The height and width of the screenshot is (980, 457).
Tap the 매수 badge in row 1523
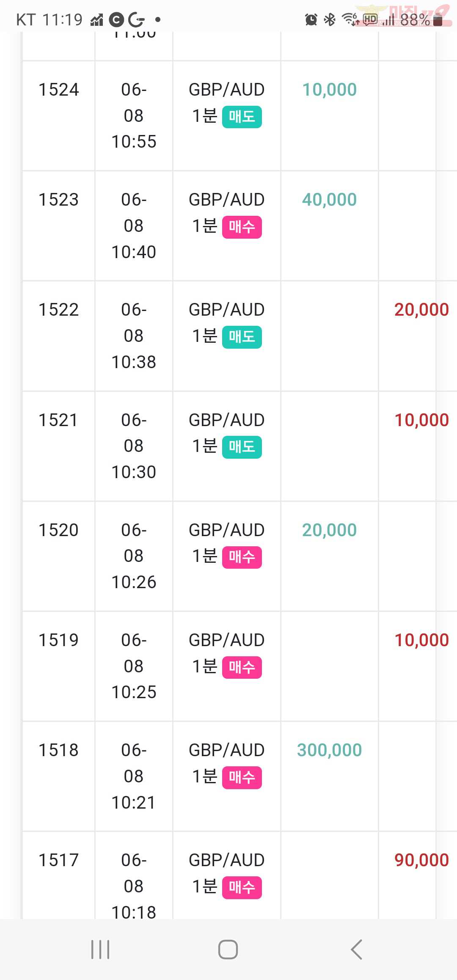[x=242, y=227]
